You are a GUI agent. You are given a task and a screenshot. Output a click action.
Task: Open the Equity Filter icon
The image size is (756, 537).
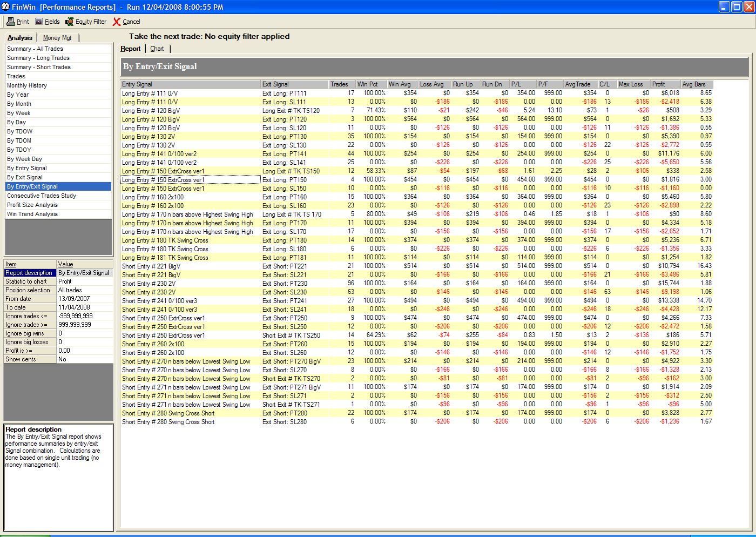70,22
